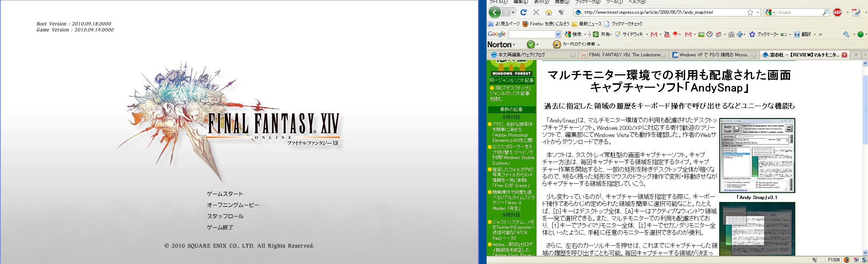Screen dimensions: 868x264
Task: Click the bank building toolbar icon
Action: click(x=731, y=34)
